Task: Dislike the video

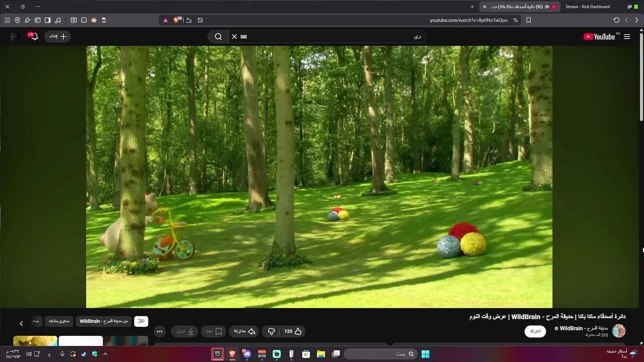Action: click(271, 331)
